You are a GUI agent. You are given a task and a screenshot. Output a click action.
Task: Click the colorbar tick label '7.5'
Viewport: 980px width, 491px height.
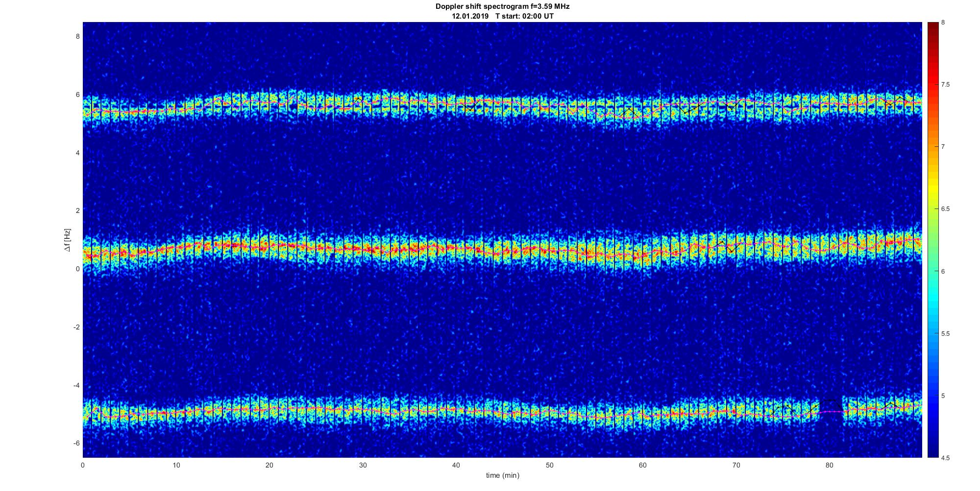tap(945, 85)
